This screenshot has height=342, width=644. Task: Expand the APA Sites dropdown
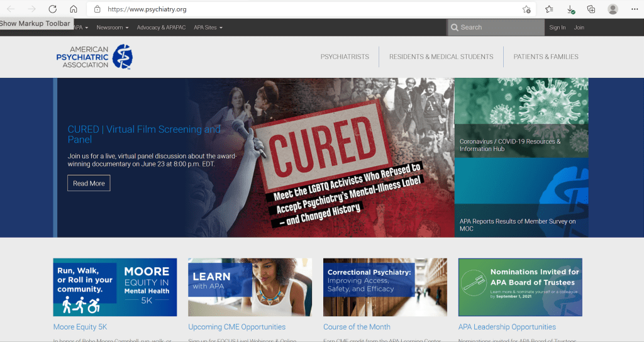(x=208, y=28)
